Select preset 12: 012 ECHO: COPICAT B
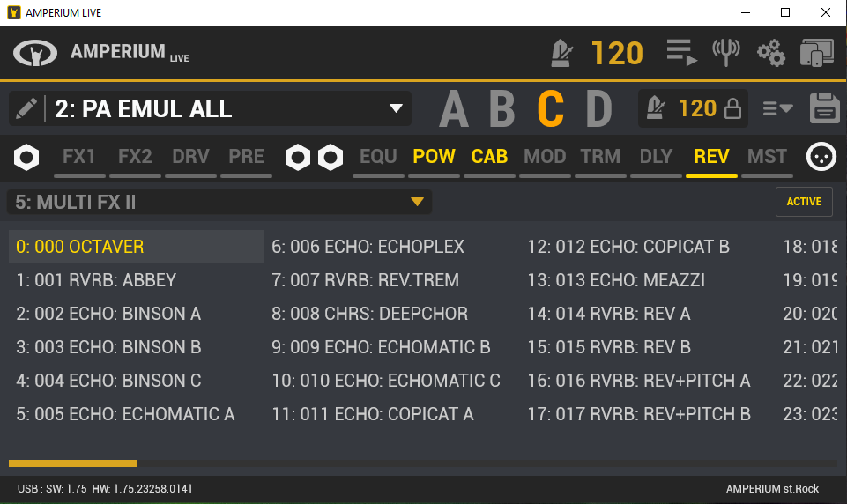This screenshot has width=847, height=504. click(x=648, y=247)
